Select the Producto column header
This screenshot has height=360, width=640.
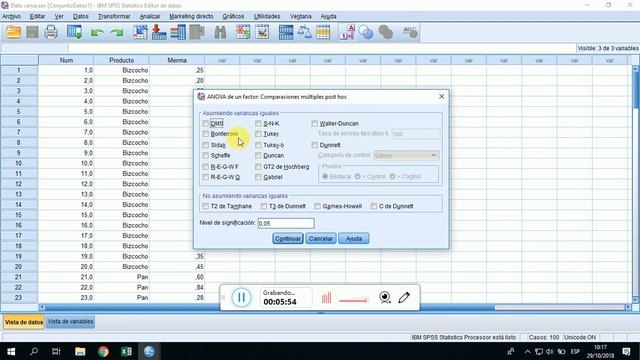(121, 60)
